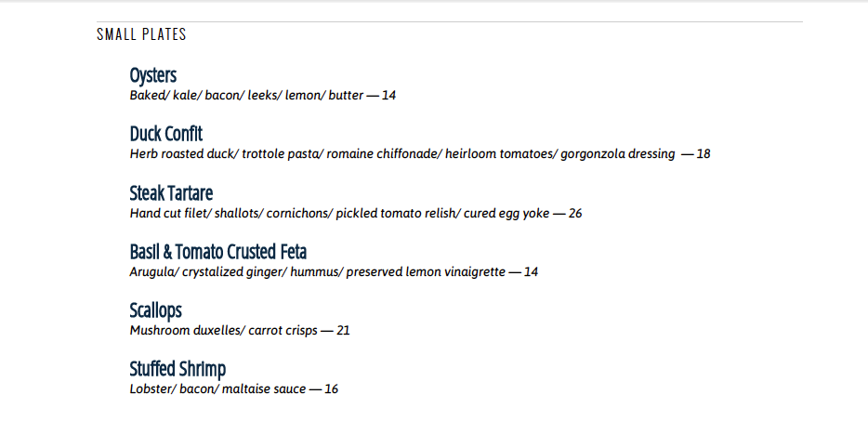This screenshot has width=868, height=421.
Task: Click the hand cut filet description
Action: point(339,214)
